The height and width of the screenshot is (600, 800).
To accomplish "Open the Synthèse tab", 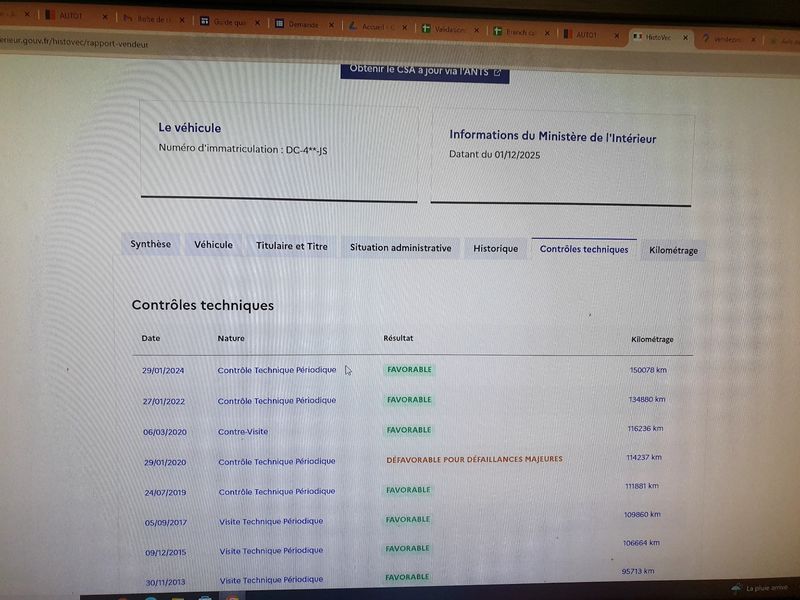I will coord(151,244).
